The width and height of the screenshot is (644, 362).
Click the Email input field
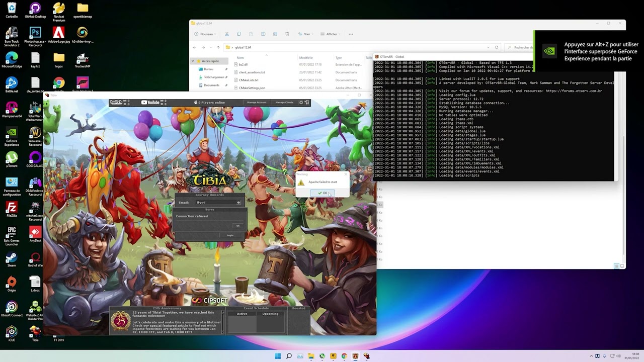pos(218,203)
